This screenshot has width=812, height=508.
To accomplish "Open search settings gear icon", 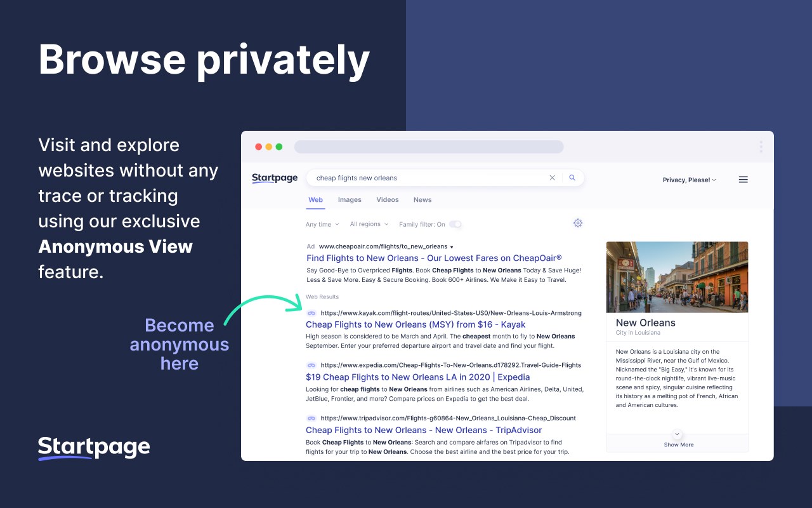I will point(578,223).
